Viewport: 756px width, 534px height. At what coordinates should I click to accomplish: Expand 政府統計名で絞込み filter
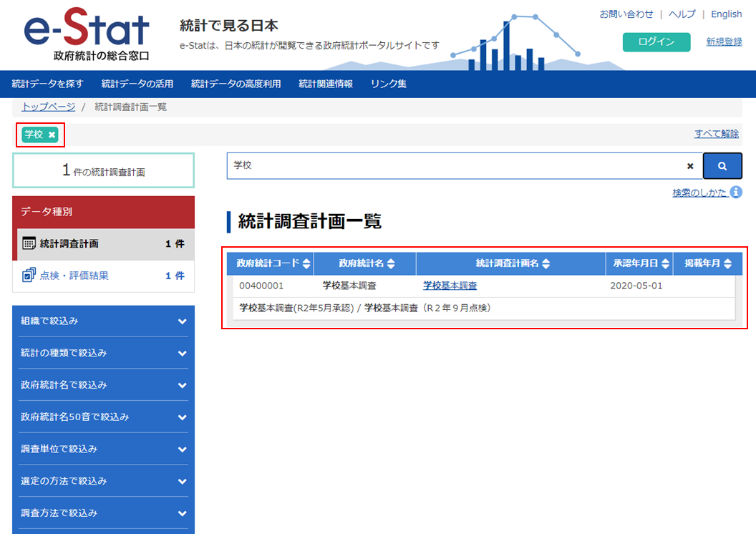(103, 384)
